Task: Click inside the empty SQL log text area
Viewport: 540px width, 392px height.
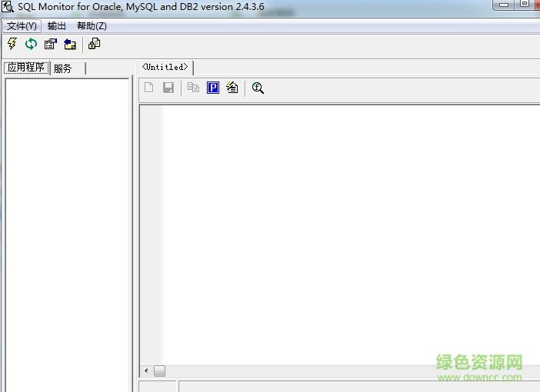Action: click(351, 234)
